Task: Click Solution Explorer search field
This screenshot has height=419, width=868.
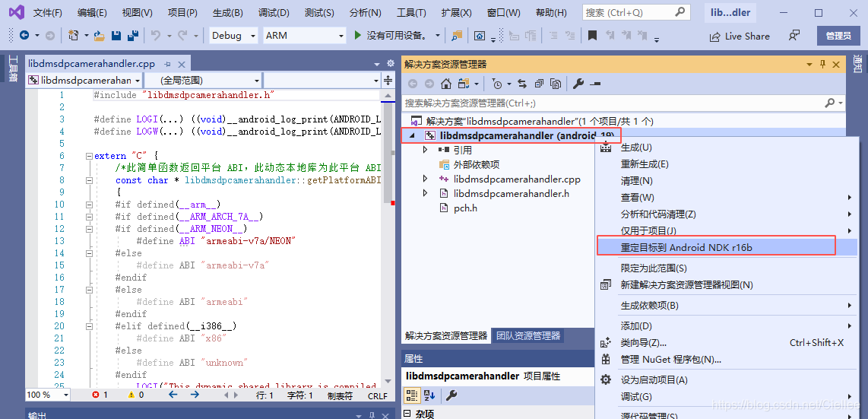Action: click(x=623, y=103)
